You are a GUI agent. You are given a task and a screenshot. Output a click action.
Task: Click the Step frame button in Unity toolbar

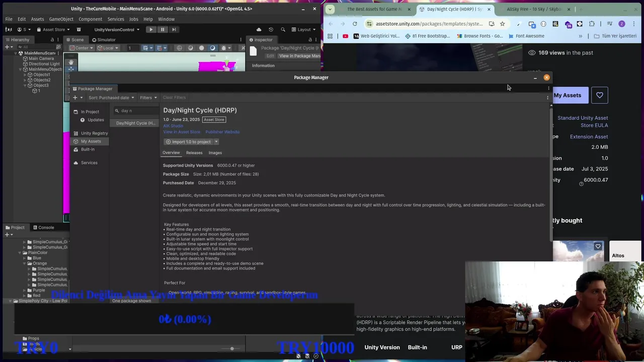174,30
